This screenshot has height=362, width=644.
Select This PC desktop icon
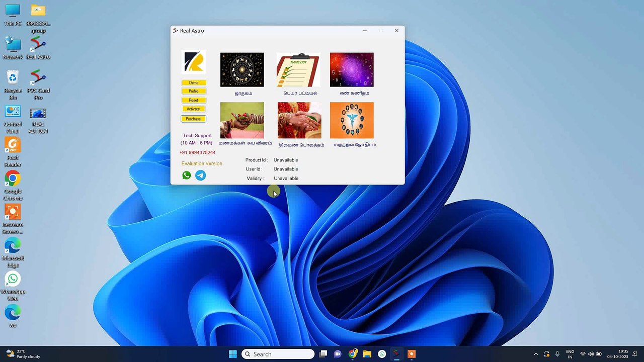(13, 15)
